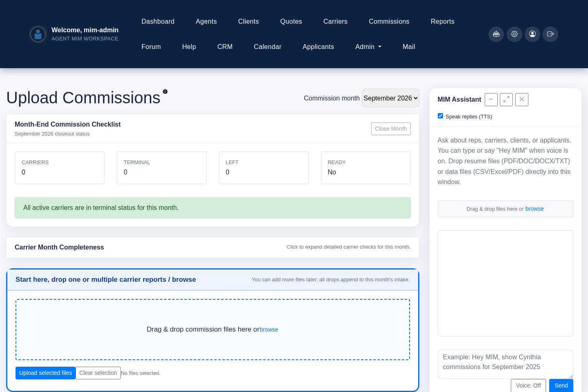This screenshot has width=588, height=392.
Task: Open Mail from the navigation
Action: pyautogui.click(x=409, y=47)
